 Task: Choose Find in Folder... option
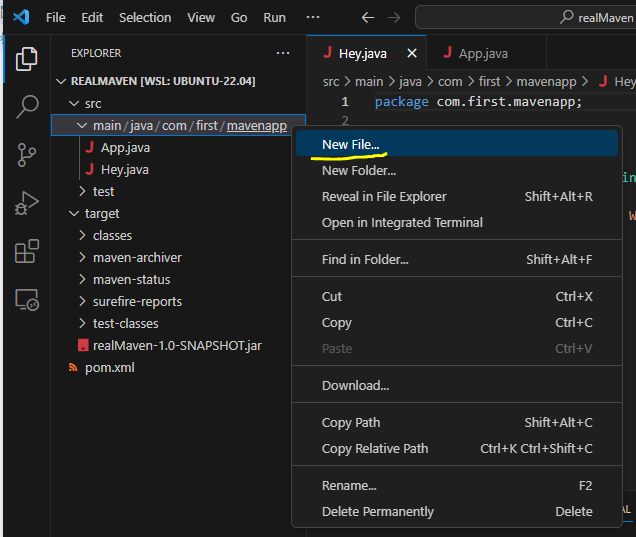coord(457,259)
